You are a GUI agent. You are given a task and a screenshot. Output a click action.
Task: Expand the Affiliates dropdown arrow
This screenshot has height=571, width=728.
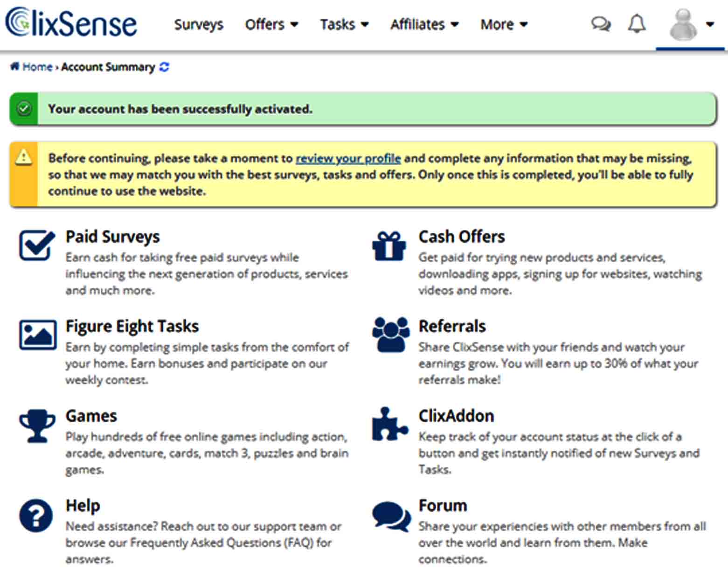pyautogui.click(x=455, y=25)
